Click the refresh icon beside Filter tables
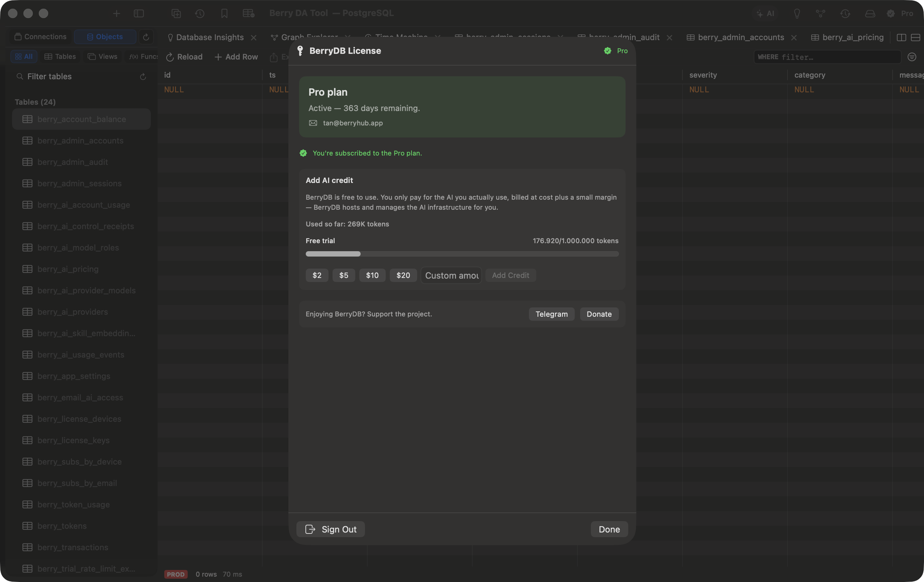This screenshot has width=924, height=582. [x=143, y=77]
